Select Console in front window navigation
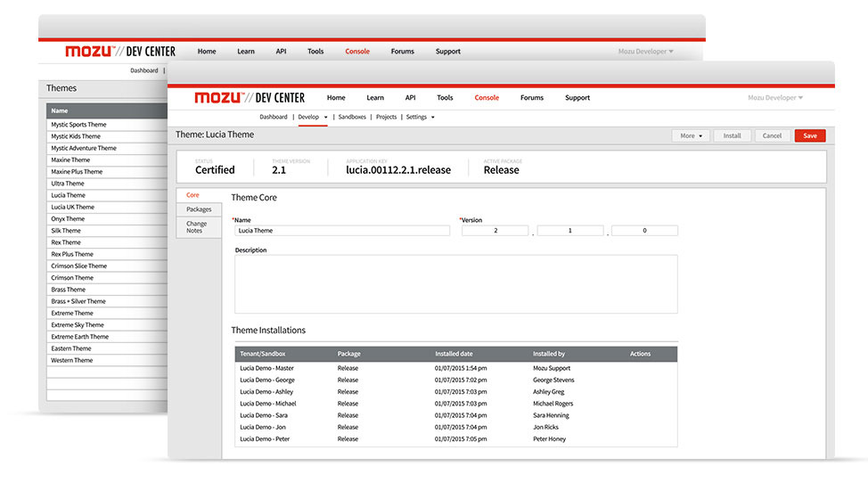This screenshot has height=499, width=868. [x=487, y=97]
